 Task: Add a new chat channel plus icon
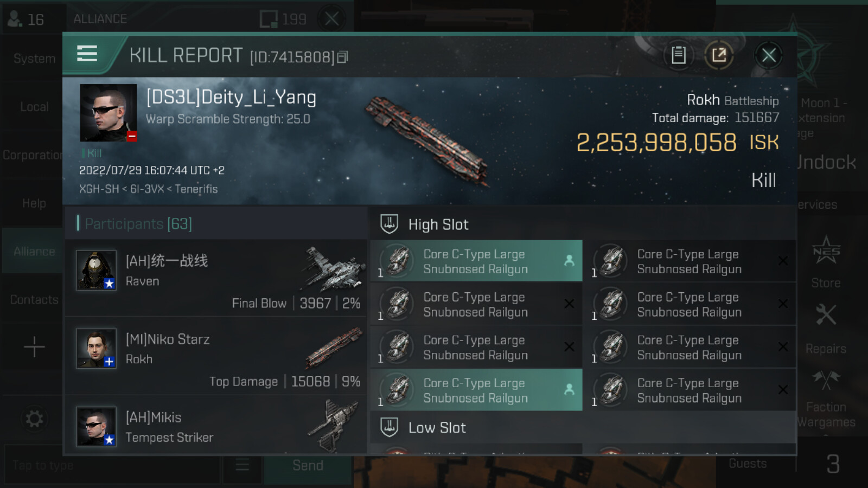[x=34, y=346]
